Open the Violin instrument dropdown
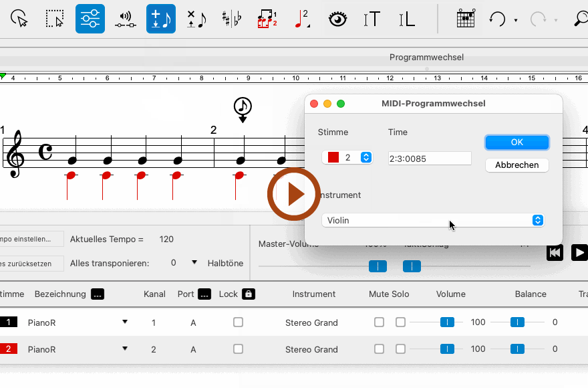588x388 pixels. pos(432,220)
